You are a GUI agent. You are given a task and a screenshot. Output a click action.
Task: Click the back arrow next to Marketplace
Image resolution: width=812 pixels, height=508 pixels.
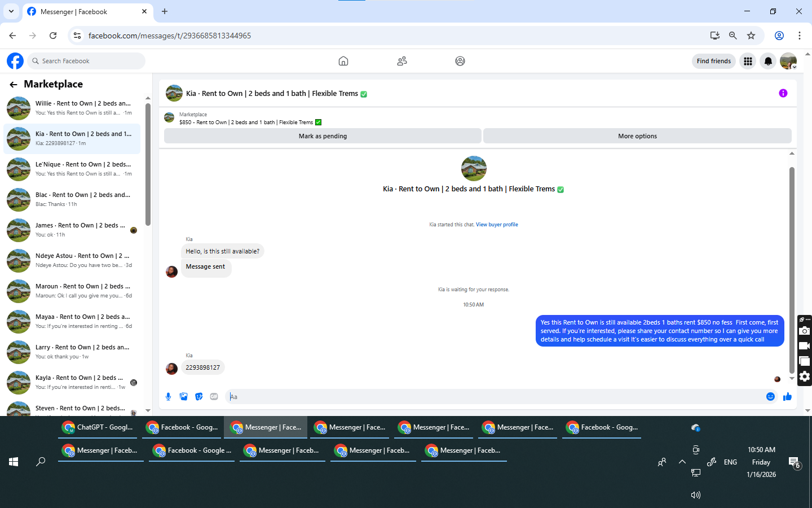14,85
